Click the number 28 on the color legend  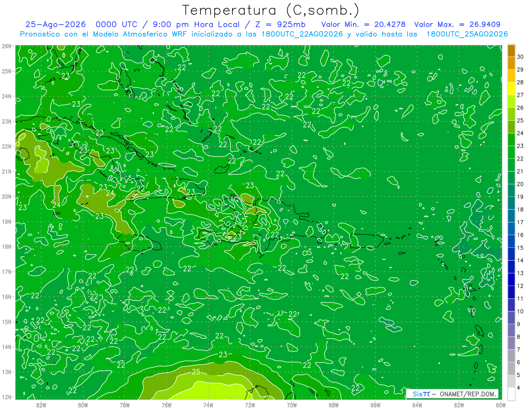click(520, 82)
